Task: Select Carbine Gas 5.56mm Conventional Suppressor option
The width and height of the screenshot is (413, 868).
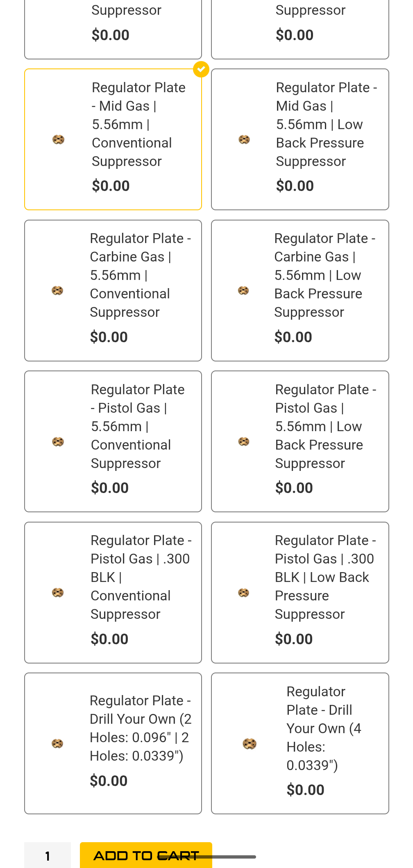Action: pyautogui.click(x=113, y=291)
